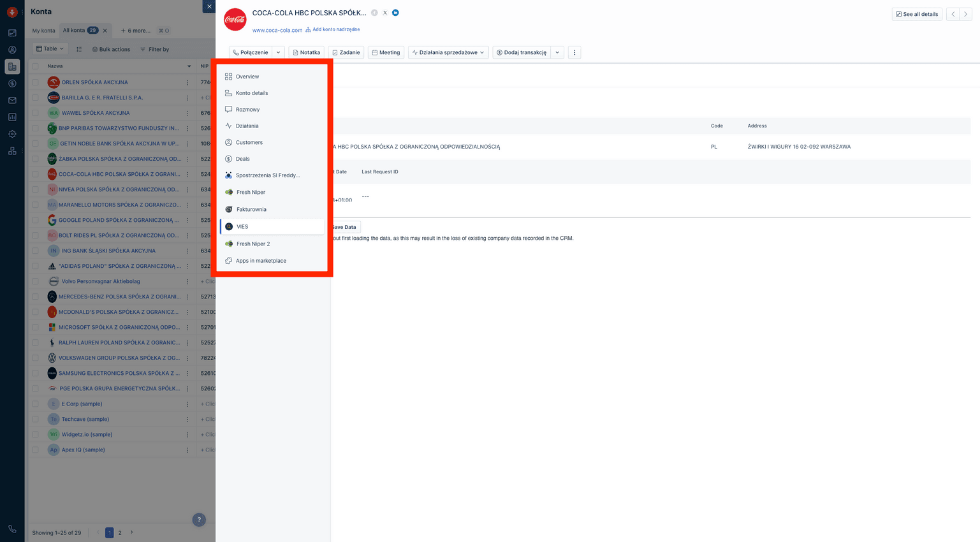Expand the 6 more views option

click(136, 31)
